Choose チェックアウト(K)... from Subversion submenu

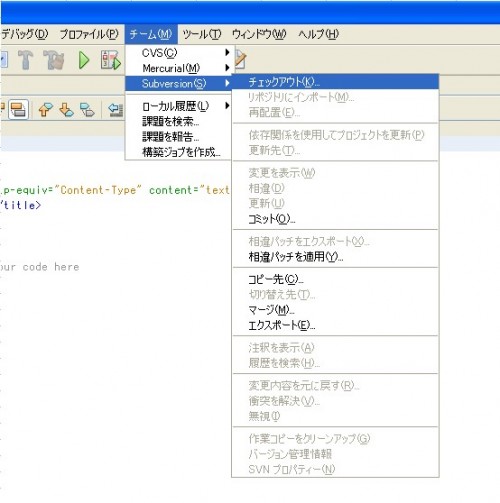[335, 82]
